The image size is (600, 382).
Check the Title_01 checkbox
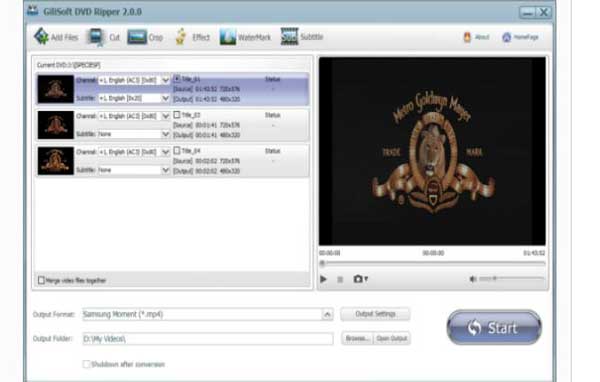pos(176,79)
